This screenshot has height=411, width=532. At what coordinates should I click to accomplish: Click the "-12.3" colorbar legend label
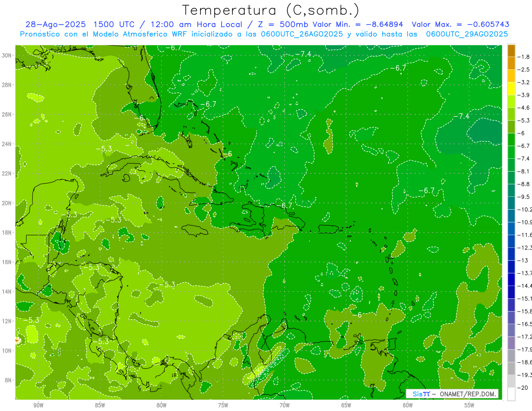pos(525,247)
